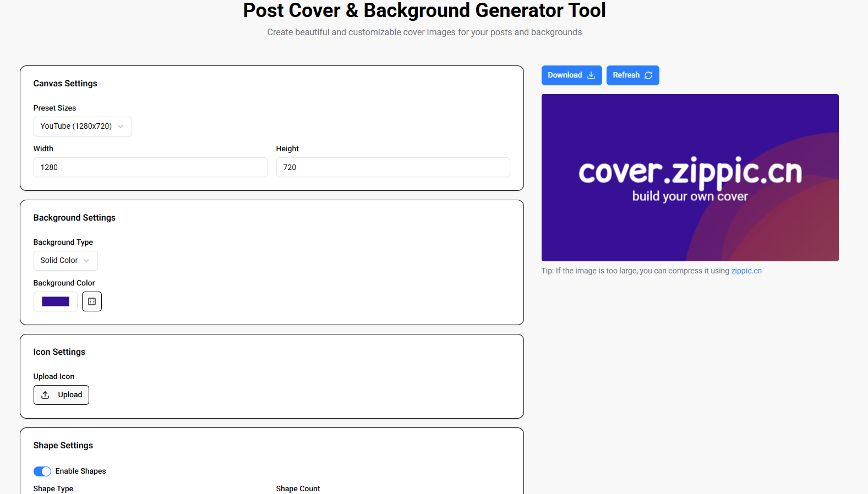Image resolution: width=868 pixels, height=494 pixels.
Task: Click the 'Post Cover & Background Generator Tool' title
Action: click(x=424, y=10)
